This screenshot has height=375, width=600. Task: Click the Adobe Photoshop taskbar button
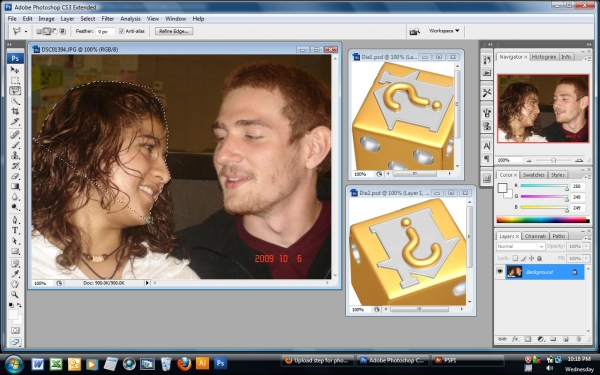(x=392, y=360)
